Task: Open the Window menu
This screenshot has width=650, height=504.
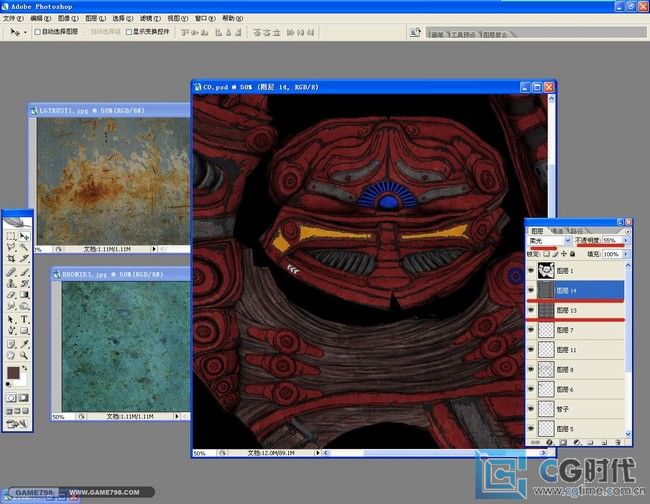Action: click(205, 18)
